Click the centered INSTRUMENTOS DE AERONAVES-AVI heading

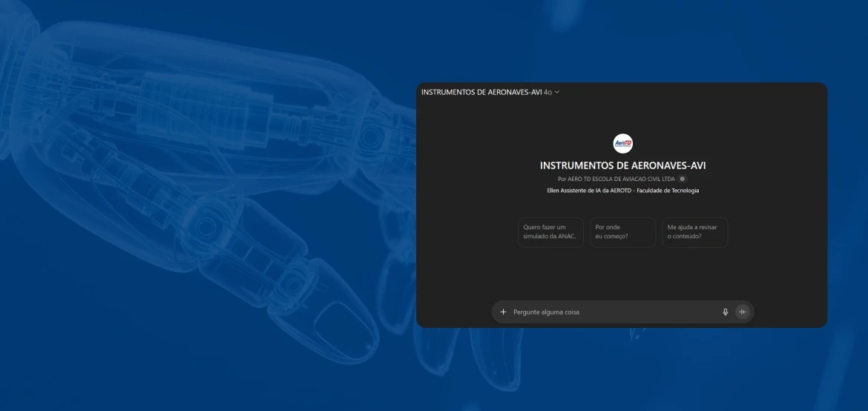click(x=622, y=165)
